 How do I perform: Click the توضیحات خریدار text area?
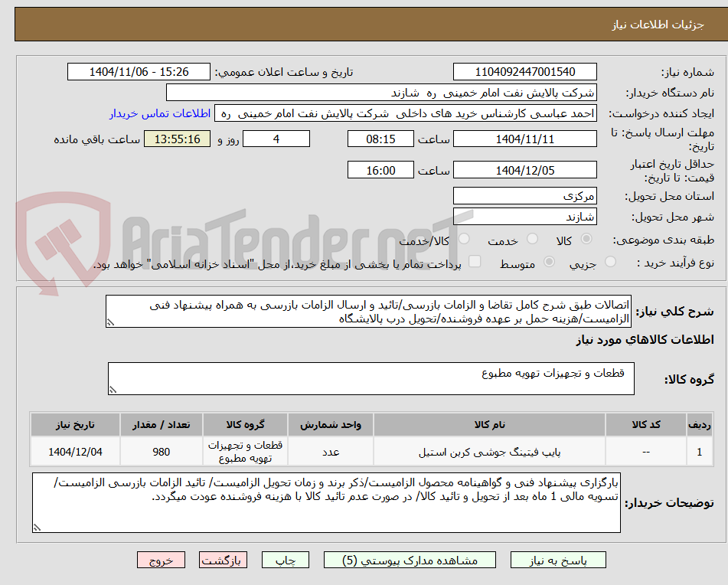pos(326,503)
